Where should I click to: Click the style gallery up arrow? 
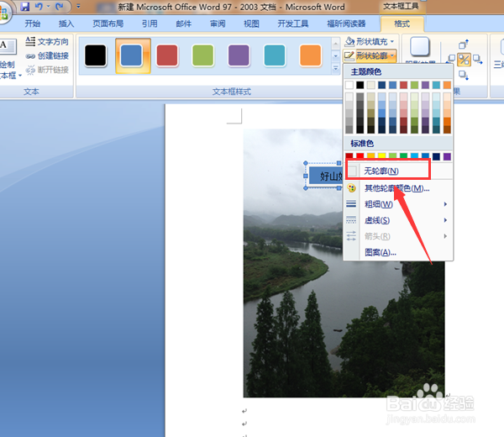[335, 43]
